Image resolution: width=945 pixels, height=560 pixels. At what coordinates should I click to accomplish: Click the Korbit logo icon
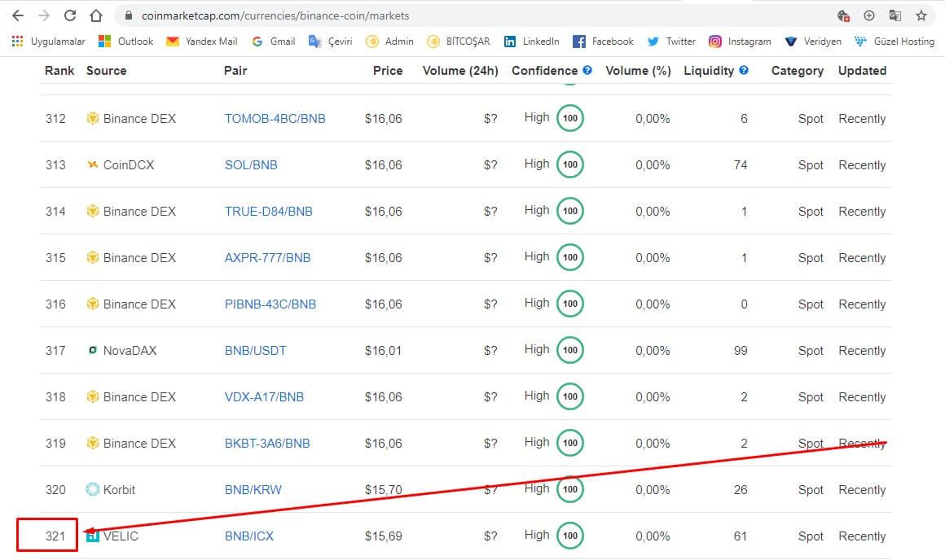(x=92, y=489)
